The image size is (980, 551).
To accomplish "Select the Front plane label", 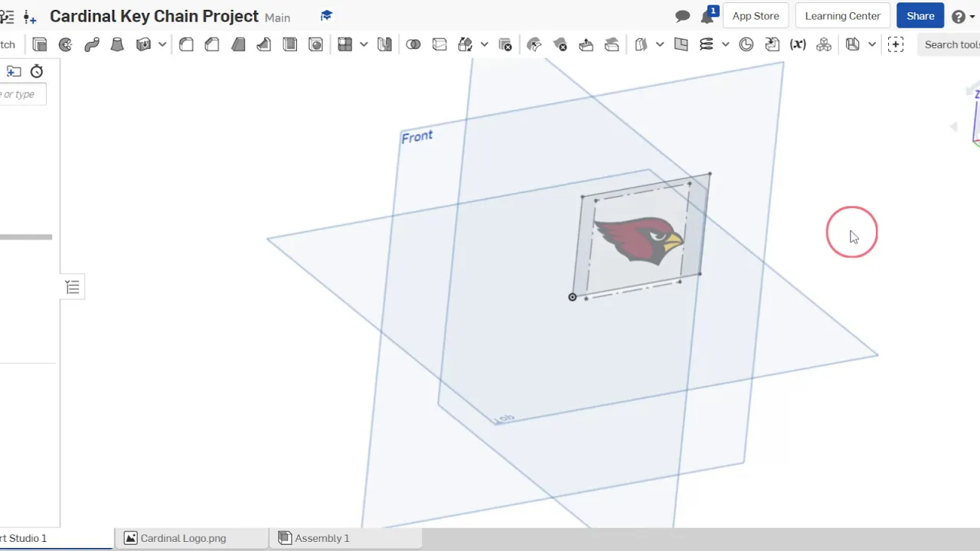I will tap(416, 137).
